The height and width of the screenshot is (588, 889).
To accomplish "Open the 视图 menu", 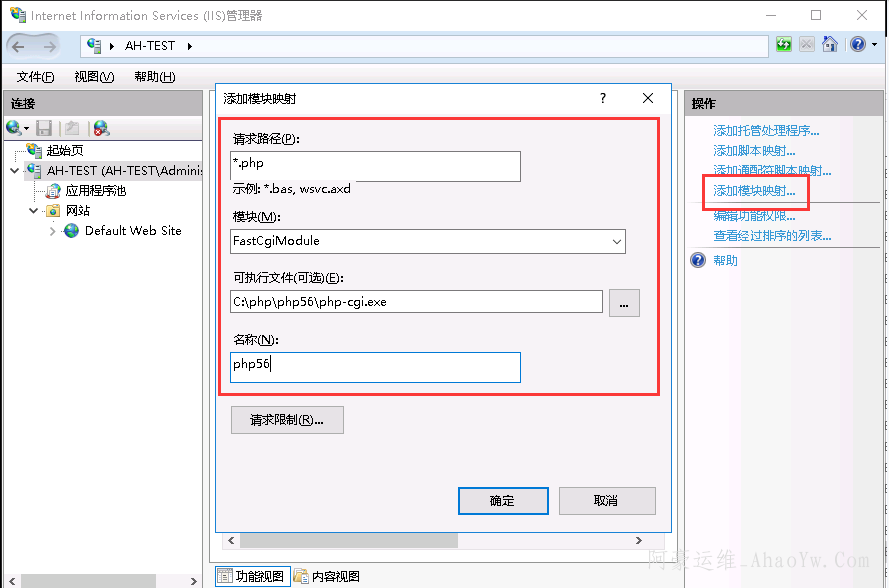I will click(x=94, y=77).
